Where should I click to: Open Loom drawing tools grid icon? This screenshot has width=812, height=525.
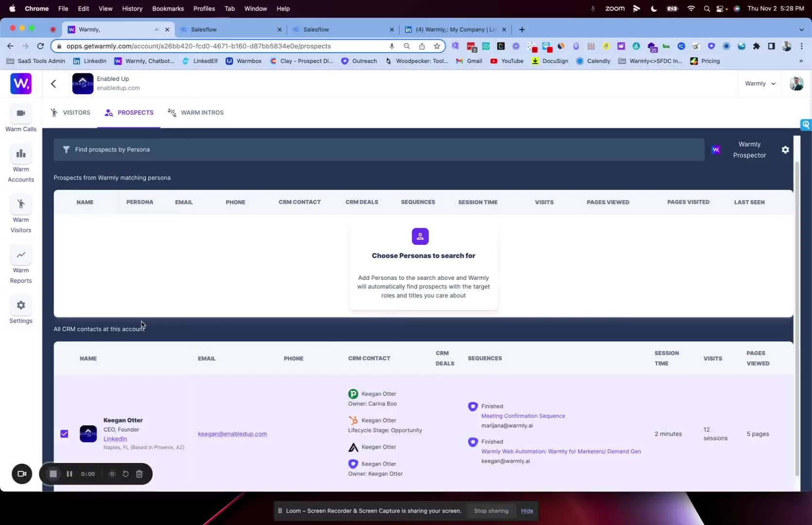pyautogui.click(x=112, y=474)
